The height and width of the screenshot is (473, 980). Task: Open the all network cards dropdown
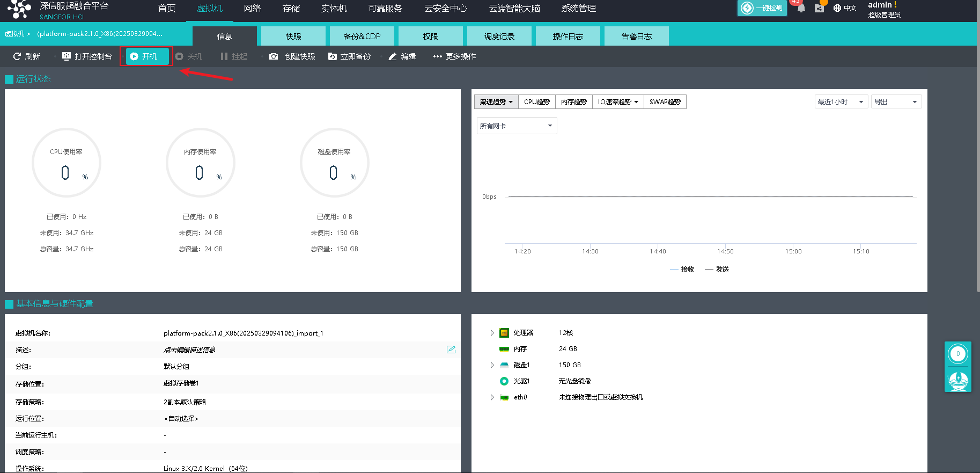[x=517, y=126]
